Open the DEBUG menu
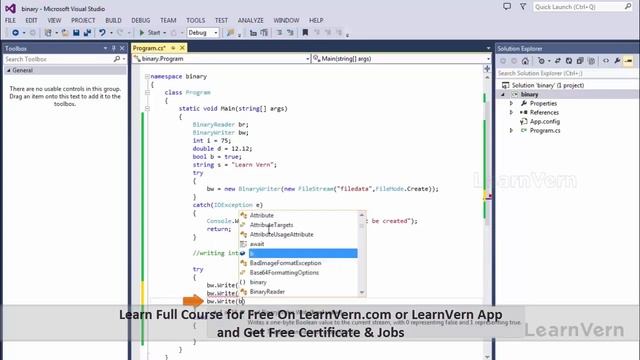Viewport: 640px width, 360px height. point(140,20)
